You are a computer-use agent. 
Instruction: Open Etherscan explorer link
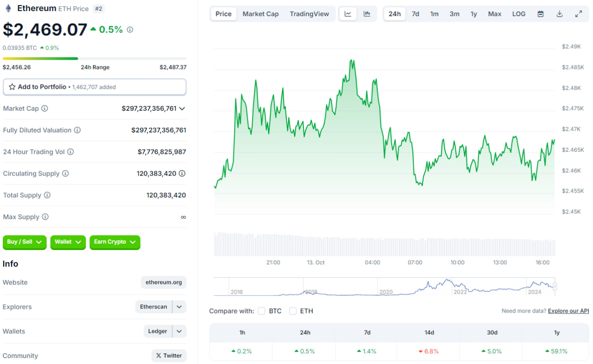pyautogui.click(x=154, y=307)
